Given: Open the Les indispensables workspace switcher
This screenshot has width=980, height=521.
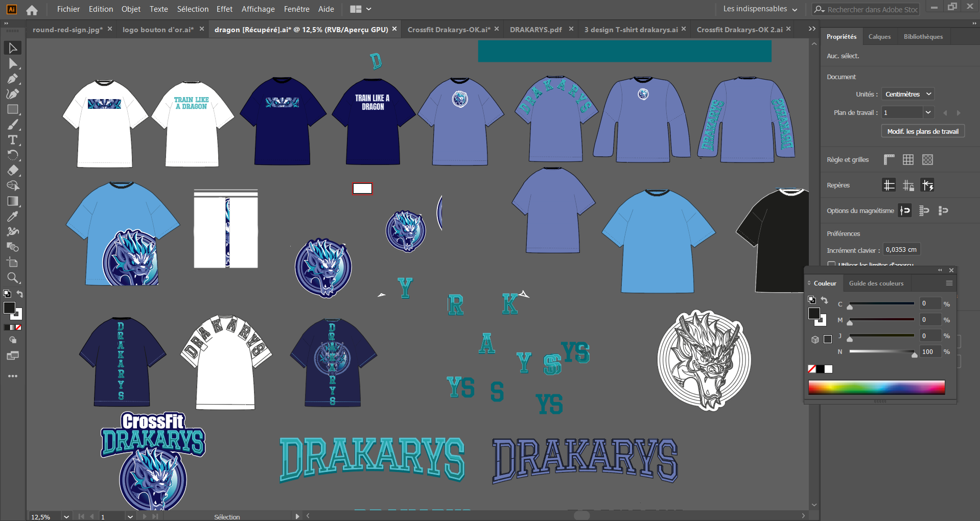Looking at the screenshot, I should click(x=760, y=9).
